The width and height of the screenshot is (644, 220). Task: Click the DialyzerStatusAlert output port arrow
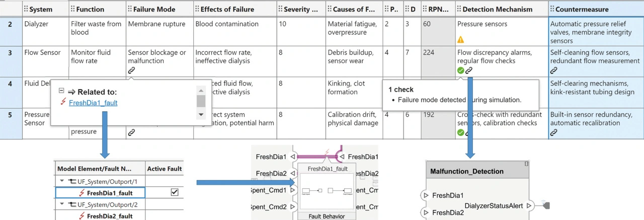pos(529,205)
